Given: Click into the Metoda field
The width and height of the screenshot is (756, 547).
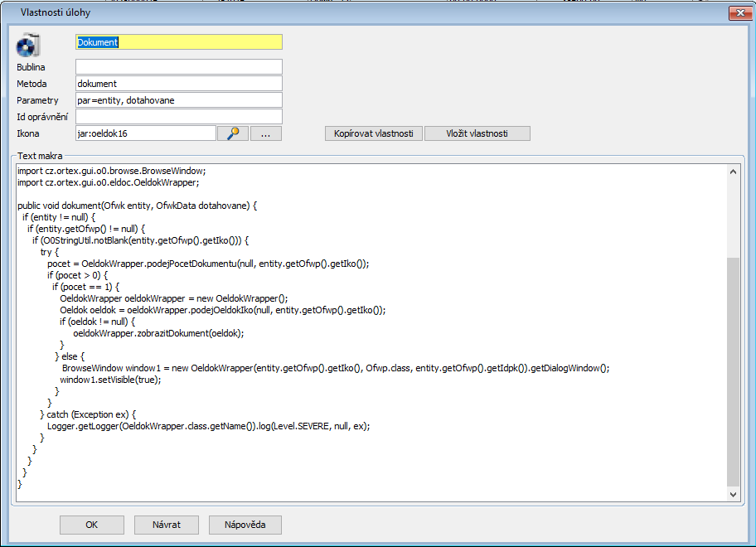Looking at the screenshot, I should coord(178,84).
